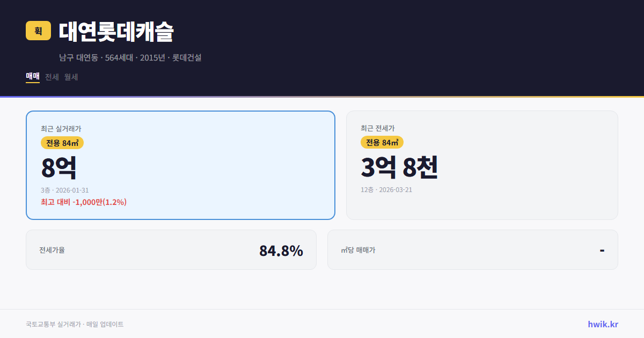Click the 남구 대연동 location subtitle

[130, 57]
